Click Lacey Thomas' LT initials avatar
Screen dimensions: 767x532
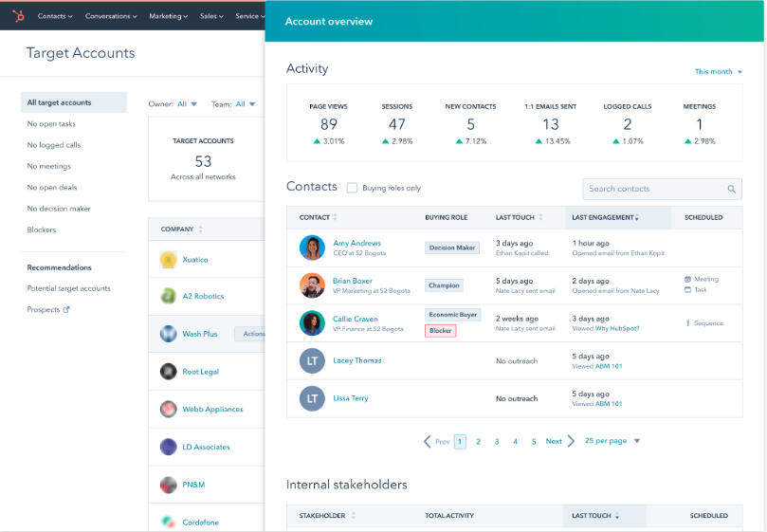tap(312, 360)
